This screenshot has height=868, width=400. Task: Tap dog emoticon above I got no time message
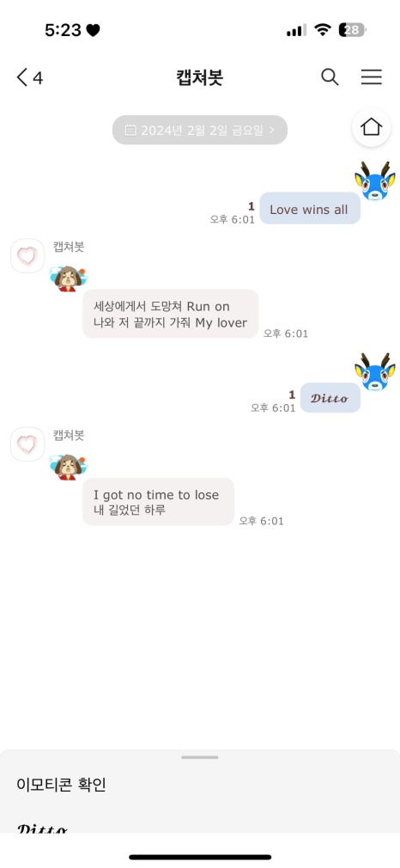tap(68, 467)
